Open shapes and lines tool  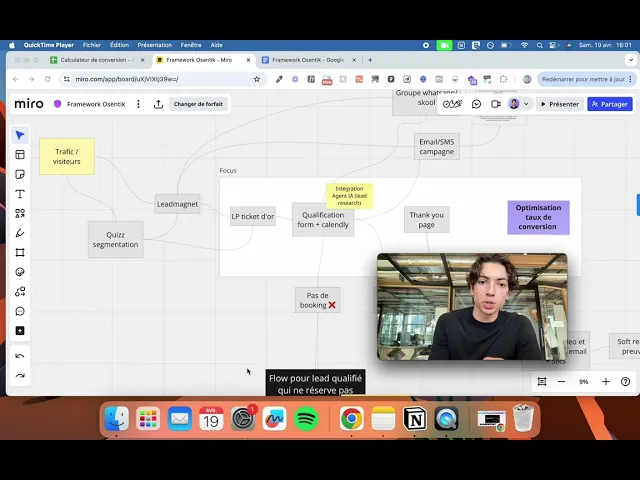tap(20, 213)
